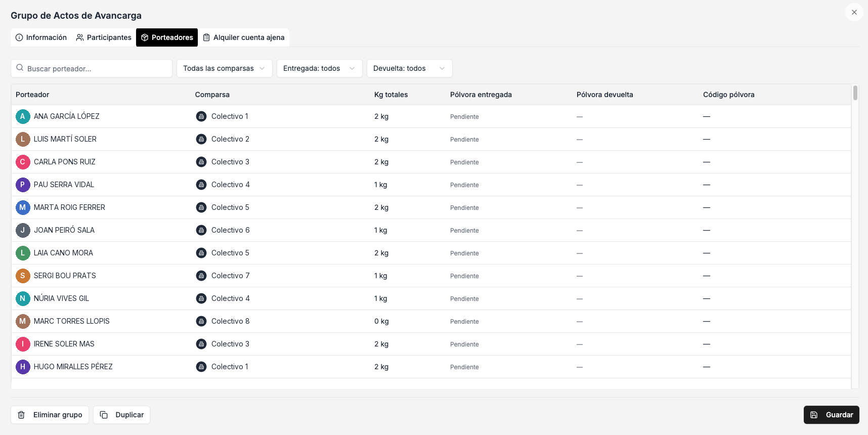868x435 pixels.
Task: Click Pendiente status for Ana García López
Action: click(x=464, y=117)
